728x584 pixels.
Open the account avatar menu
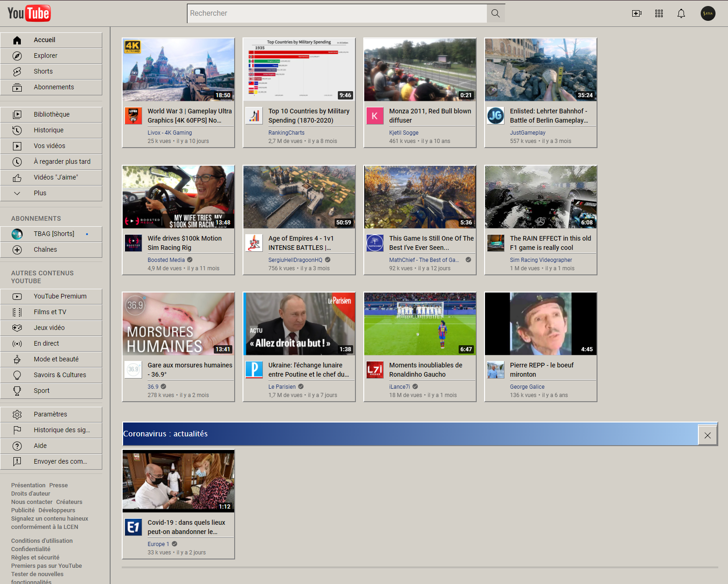coord(708,13)
